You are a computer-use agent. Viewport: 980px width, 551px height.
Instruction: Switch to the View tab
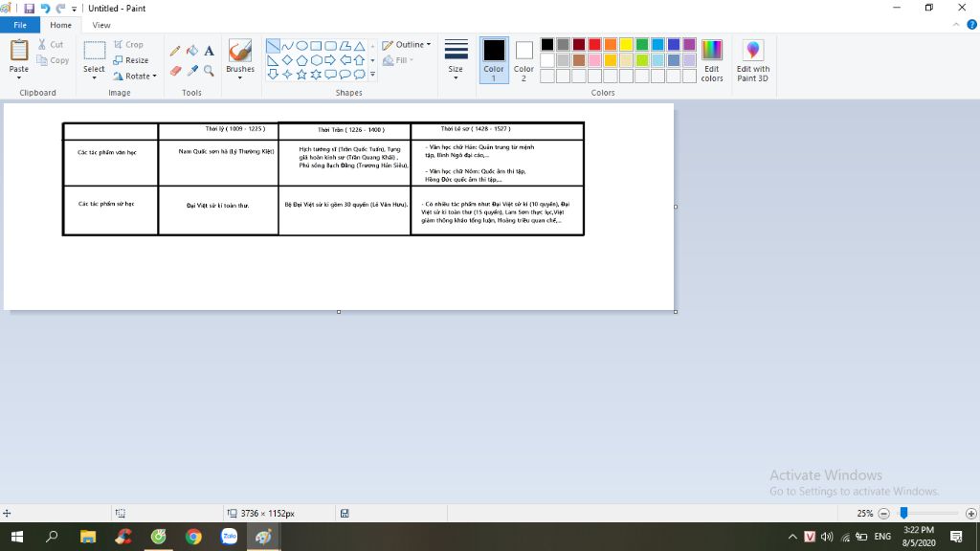coord(101,25)
